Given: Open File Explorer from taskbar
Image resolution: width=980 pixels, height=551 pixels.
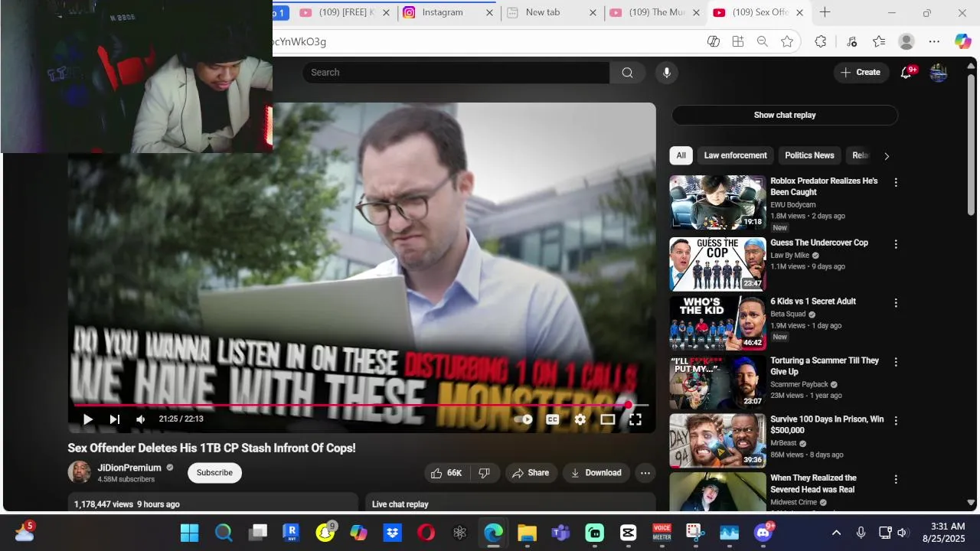Looking at the screenshot, I should pyautogui.click(x=527, y=533).
